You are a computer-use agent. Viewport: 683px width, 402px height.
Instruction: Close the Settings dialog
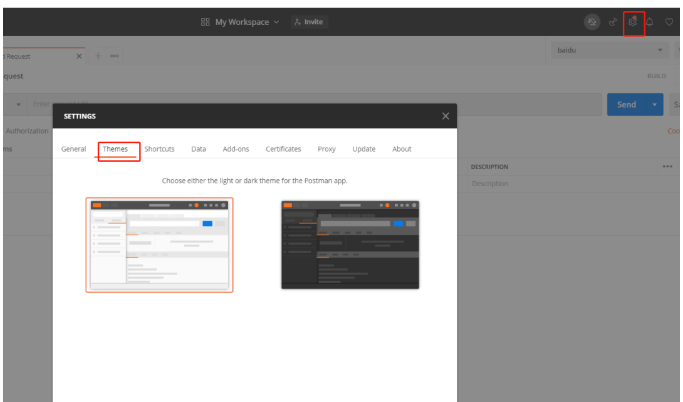(x=445, y=116)
